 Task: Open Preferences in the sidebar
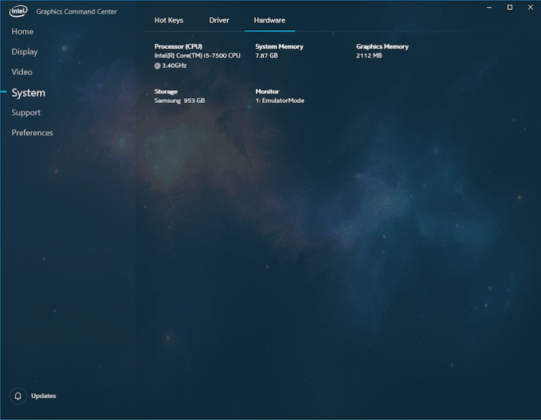click(x=32, y=133)
